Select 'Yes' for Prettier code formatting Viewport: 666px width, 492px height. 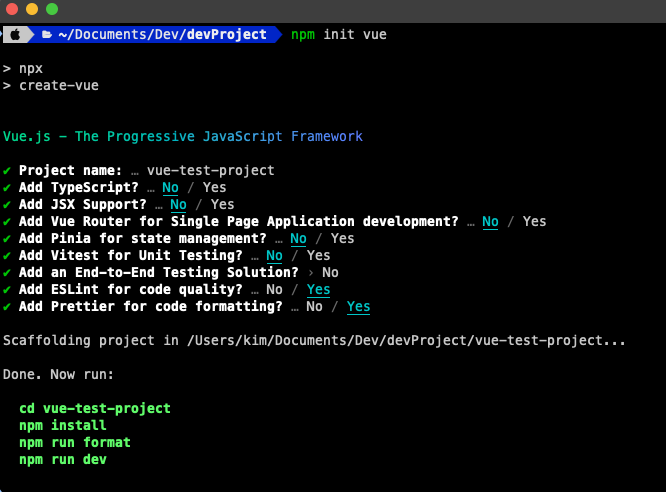pyautogui.click(x=358, y=306)
